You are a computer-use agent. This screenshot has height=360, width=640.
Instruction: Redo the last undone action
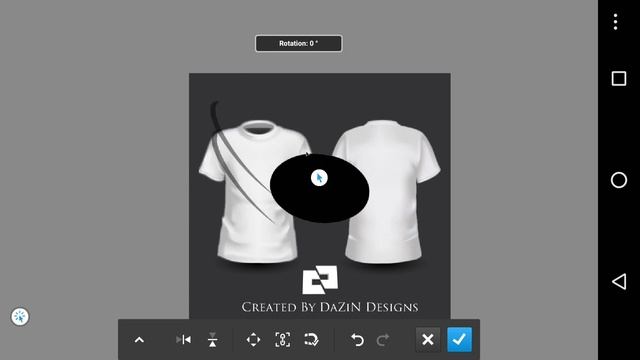pyautogui.click(x=383, y=340)
